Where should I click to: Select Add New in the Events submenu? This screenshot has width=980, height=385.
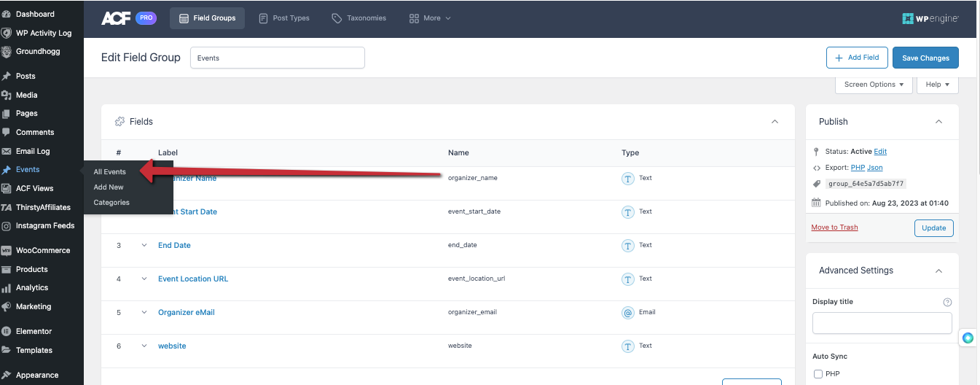(109, 187)
